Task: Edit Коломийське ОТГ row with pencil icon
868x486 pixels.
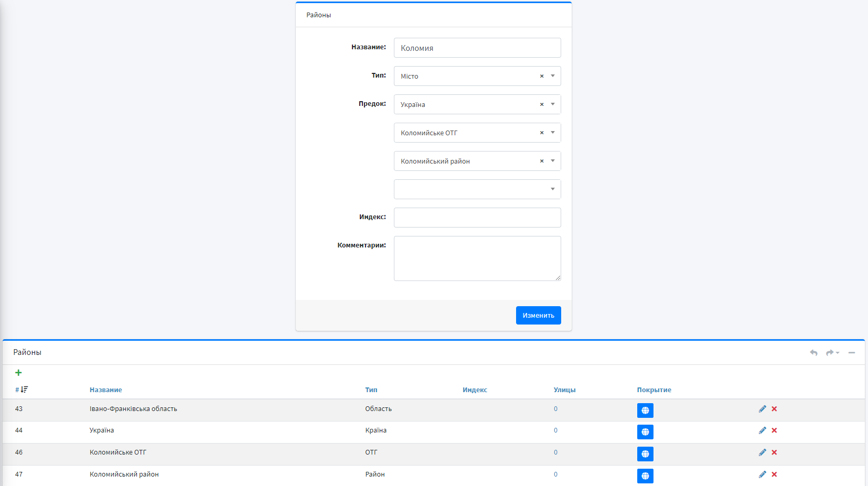Action: point(762,452)
